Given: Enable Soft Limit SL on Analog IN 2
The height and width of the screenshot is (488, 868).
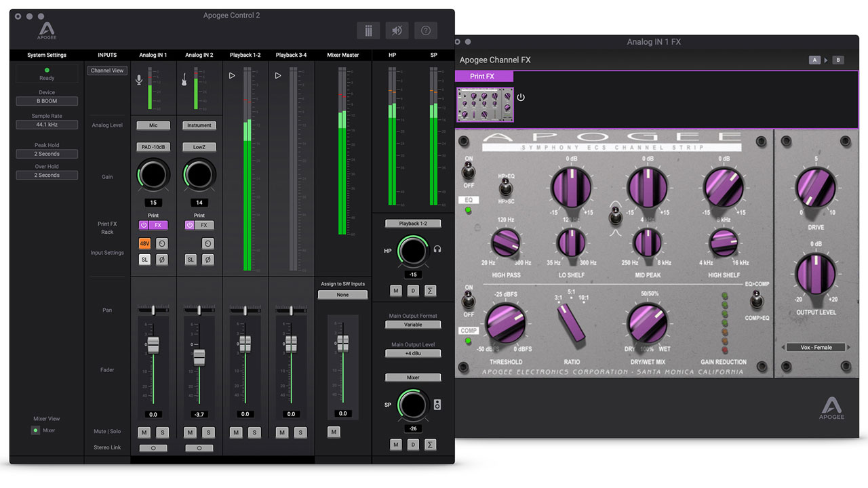Looking at the screenshot, I should point(191,260).
